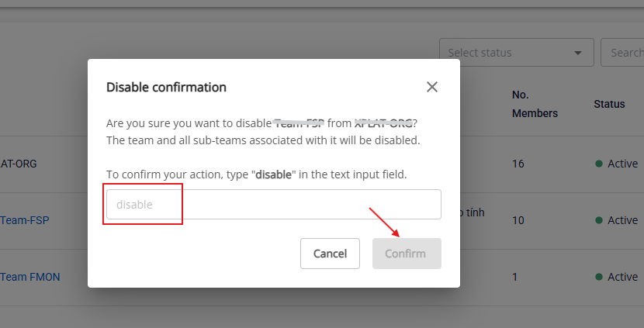The image size is (644, 328).
Task: Click Active status in the Team-FSP row
Action: [x=622, y=220]
